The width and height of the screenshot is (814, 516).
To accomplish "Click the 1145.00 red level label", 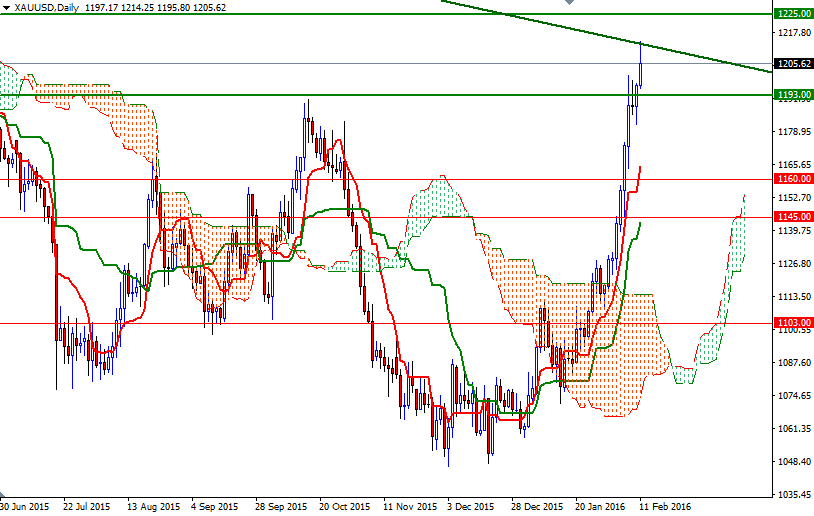I will click(x=793, y=217).
